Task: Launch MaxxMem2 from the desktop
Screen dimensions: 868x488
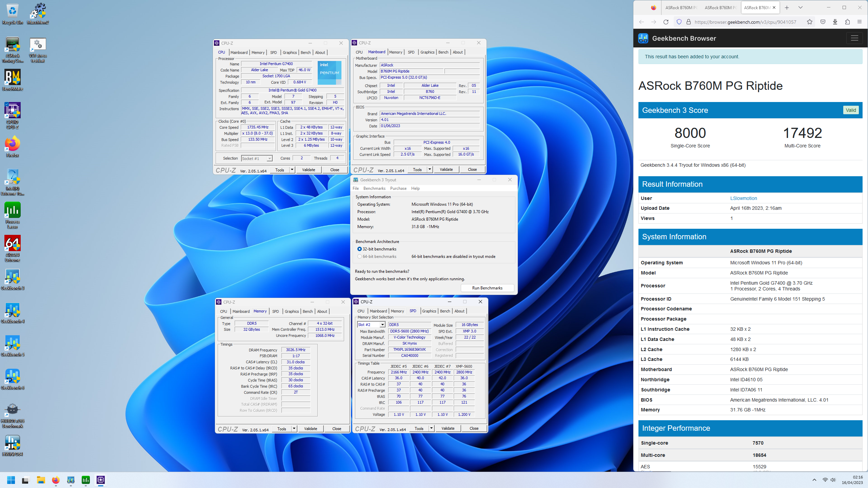Action: pyautogui.click(x=38, y=14)
